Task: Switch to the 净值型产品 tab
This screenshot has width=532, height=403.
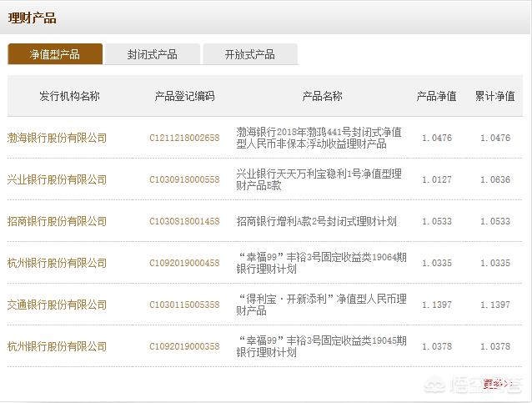Action: pyautogui.click(x=55, y=54)
